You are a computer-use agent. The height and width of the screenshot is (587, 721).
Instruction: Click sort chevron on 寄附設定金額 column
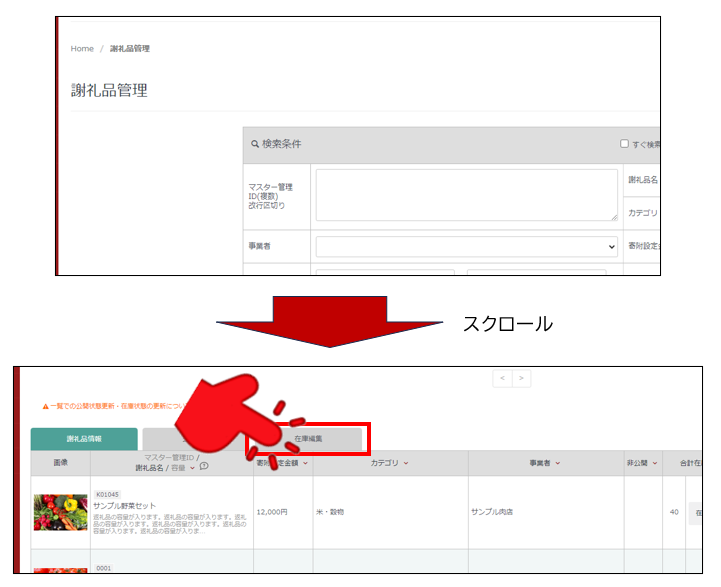coord(305,463)
